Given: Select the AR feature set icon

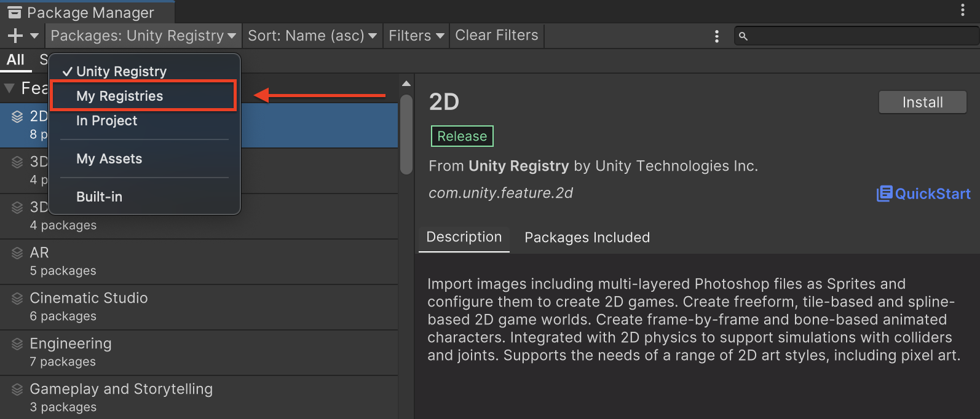Looking at the screenshot, I should point(17,253).
